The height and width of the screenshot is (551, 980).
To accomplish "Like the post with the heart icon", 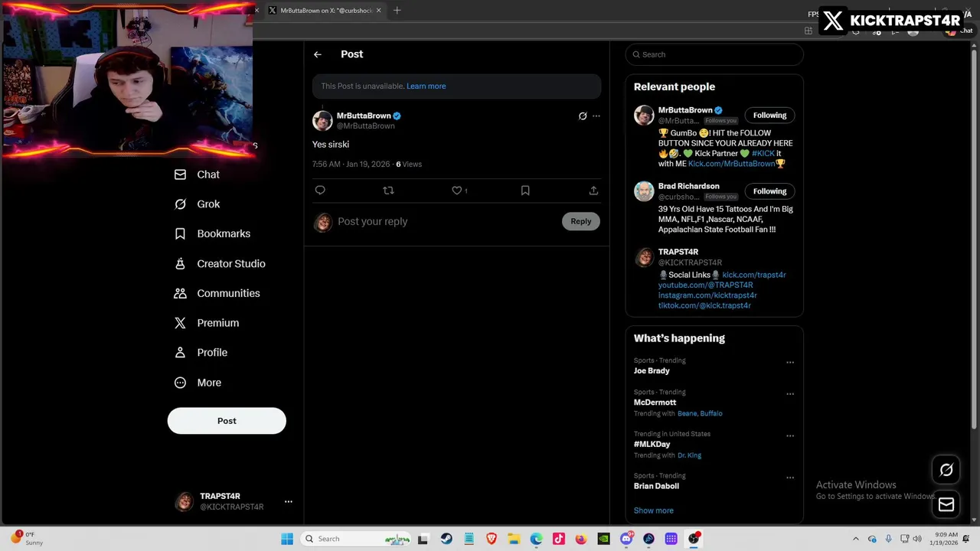I will (457, 191).
